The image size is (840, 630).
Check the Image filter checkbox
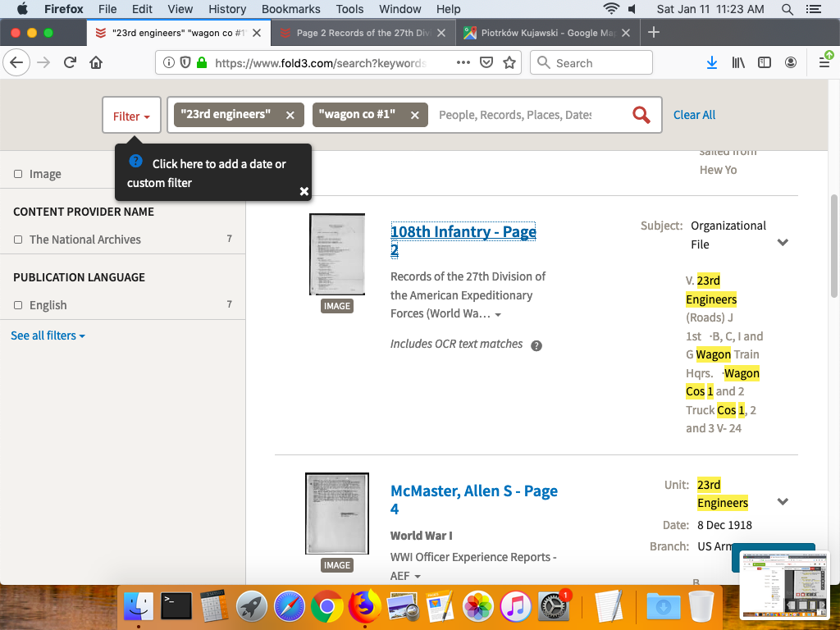(x=18, y=174)
